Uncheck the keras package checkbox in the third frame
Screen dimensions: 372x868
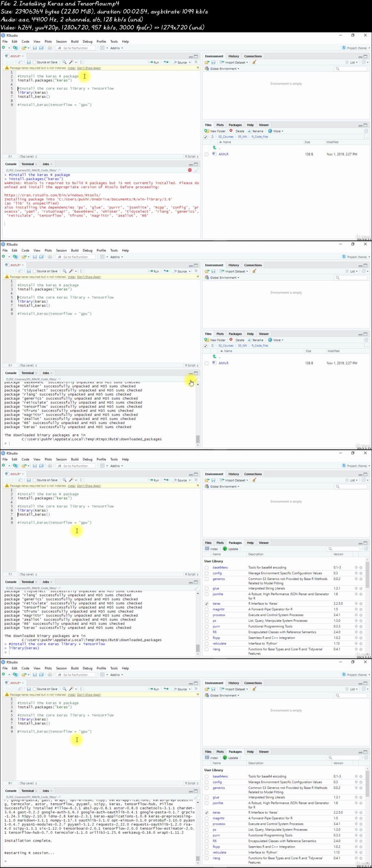(206, 603)
